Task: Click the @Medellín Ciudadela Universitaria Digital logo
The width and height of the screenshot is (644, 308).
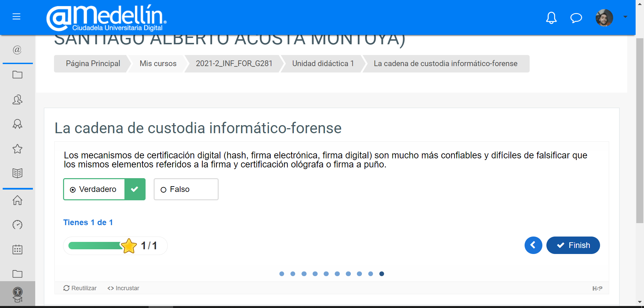Action: pyautogui.click(x=106, y=18)
